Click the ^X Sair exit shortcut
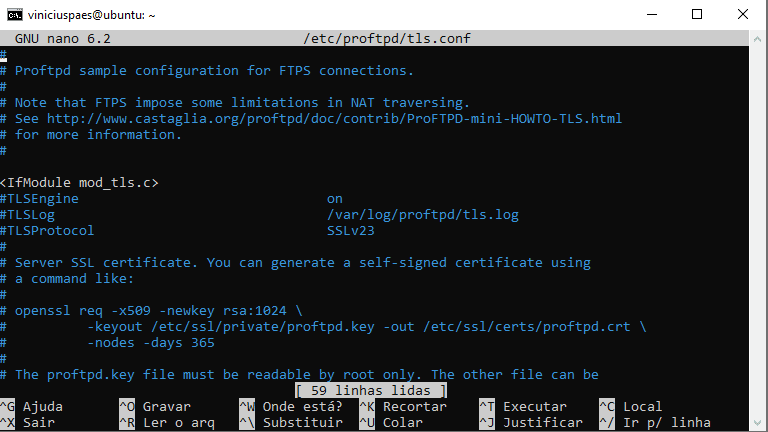This screenshot has width=768, height=432. [x=28, y=423]
